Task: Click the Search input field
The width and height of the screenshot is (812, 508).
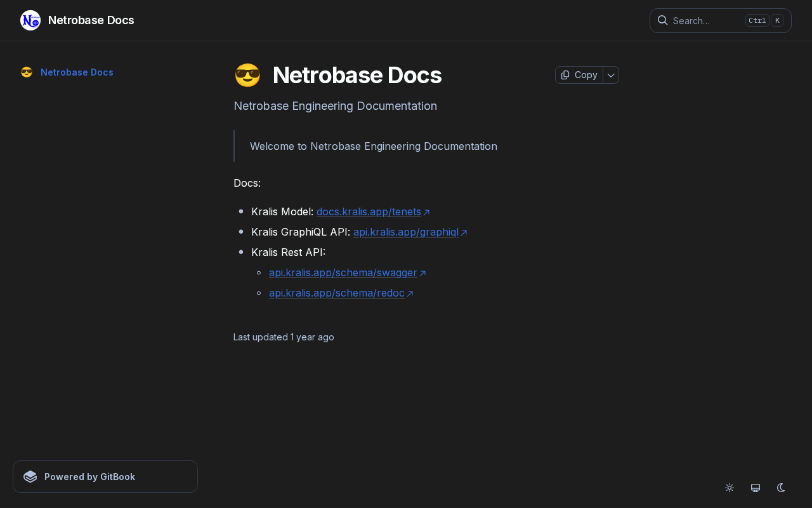Action: (x=721, y=20)
